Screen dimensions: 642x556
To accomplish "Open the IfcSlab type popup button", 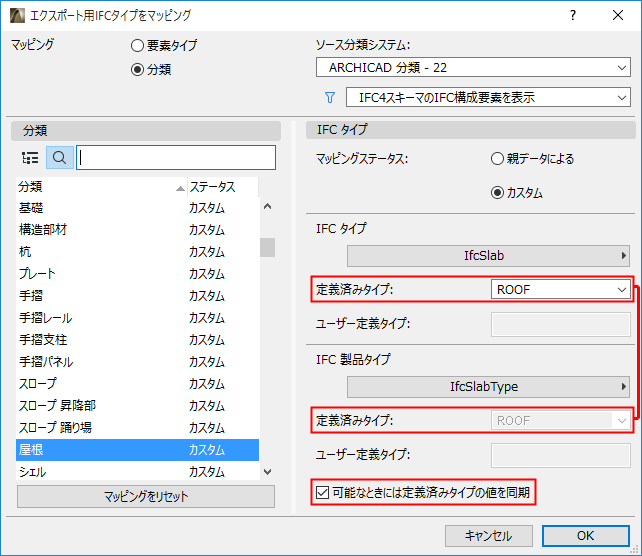I will pyautogui.click(x=488, y=256).
